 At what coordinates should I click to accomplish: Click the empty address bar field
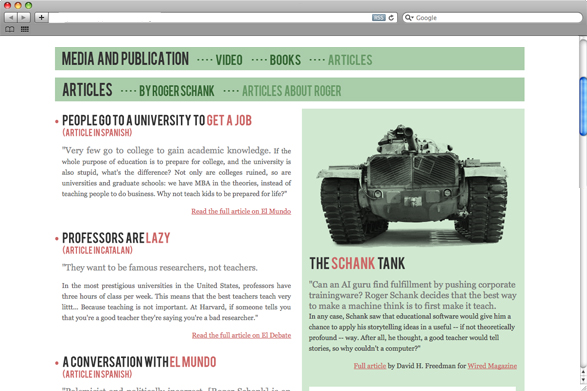[210, 18]
